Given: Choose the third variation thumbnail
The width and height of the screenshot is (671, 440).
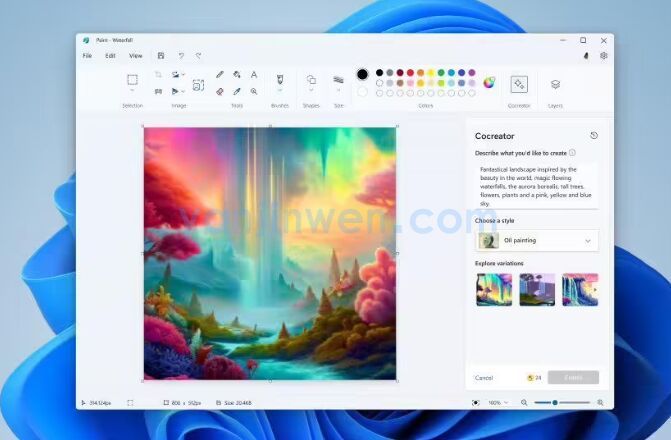Looking at the screenshot, I should coord(580,290).
